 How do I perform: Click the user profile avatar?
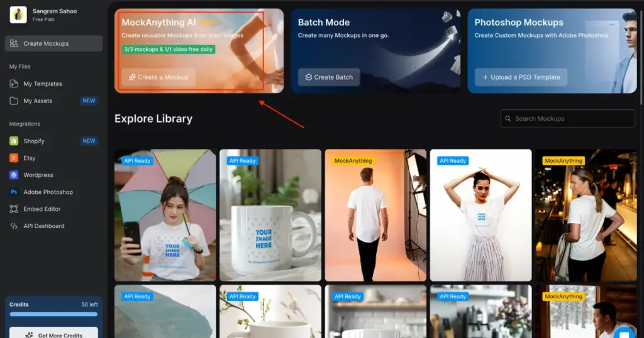(18, 15)
